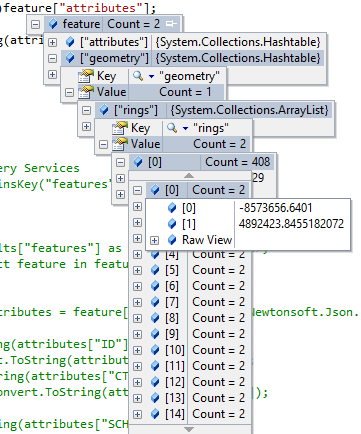This screenshot has width=361, height=434.
Task: Click the cube icon of point [11]
Action: click(155, 366)
